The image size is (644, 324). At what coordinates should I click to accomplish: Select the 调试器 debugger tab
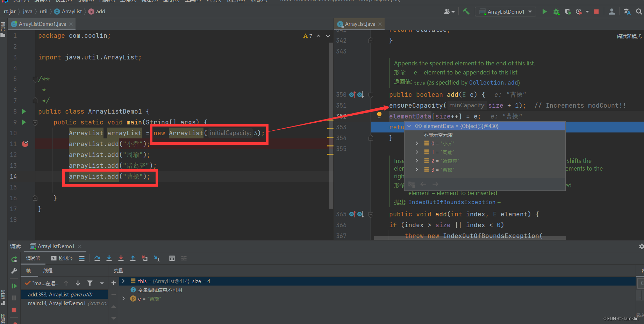[x=33, y=258]
